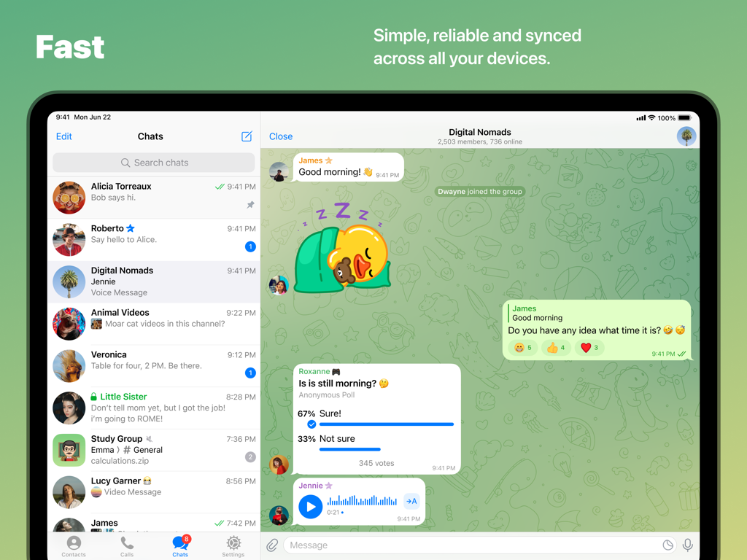Click the Alicia Torreaux avatar

(69, 198)
